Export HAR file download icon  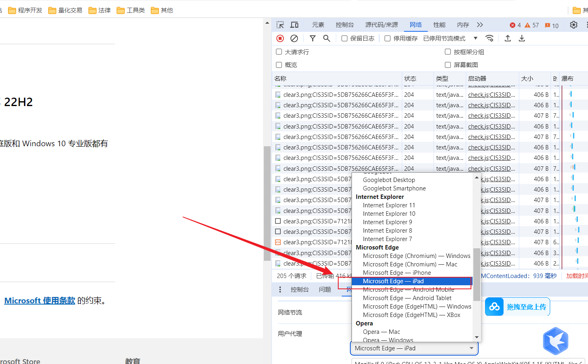tap(522, 38)
